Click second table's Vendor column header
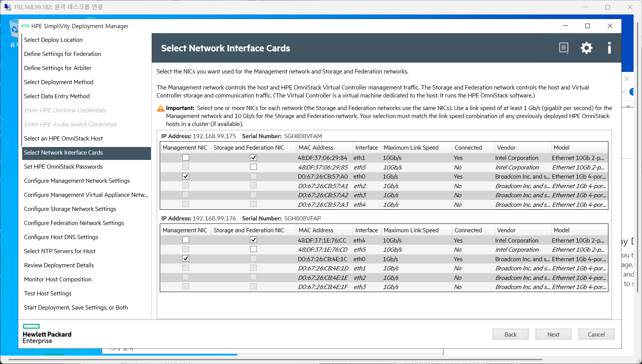 523,230
